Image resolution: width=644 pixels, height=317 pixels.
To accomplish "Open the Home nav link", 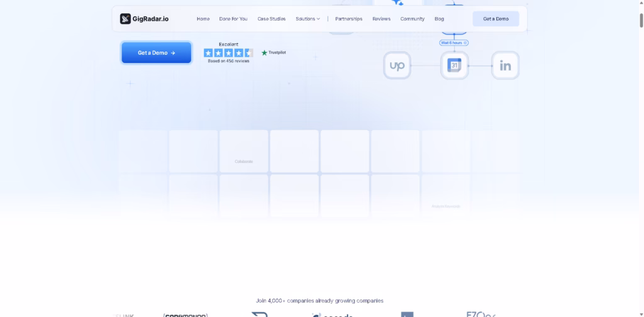I will 203,19.
